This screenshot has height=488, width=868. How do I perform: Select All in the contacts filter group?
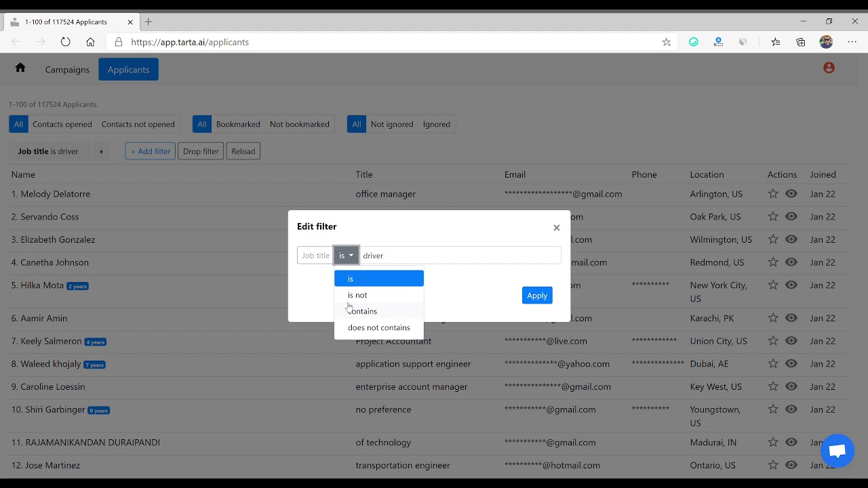[18, 124]
